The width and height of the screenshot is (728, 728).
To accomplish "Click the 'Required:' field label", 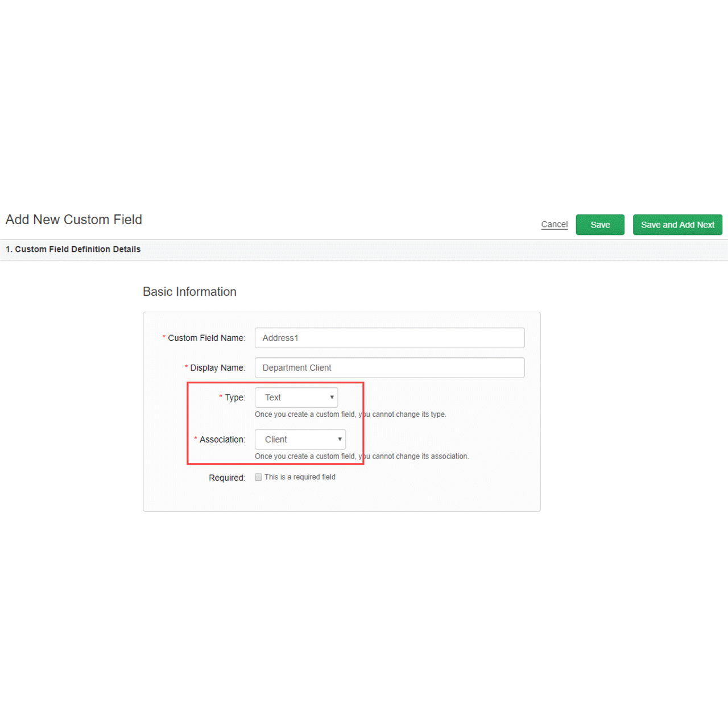I will [226, 478].
